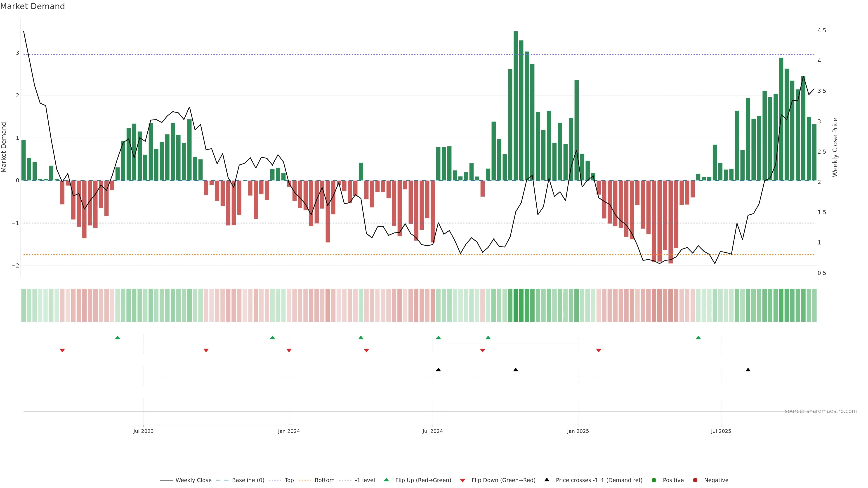Image resolution: width=868 pixels, height=488 pixels.
Task: Toggle the -1 level legend entry
Action: pos(365,480)
